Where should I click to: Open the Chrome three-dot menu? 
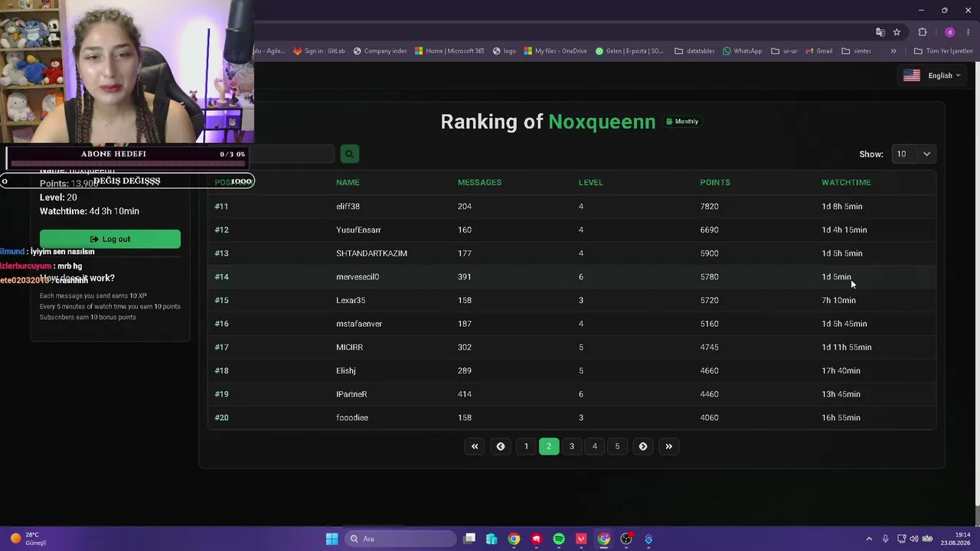tap(969, 32)
